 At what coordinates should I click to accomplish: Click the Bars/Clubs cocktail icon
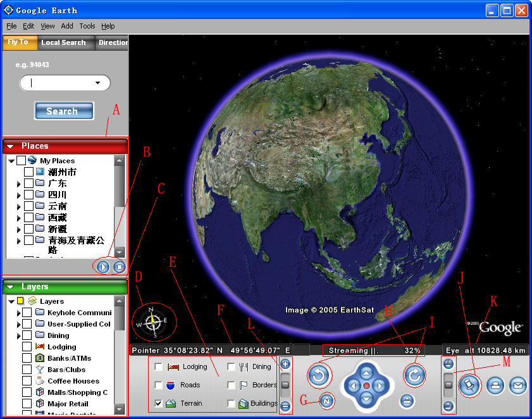tap(40, 370)
